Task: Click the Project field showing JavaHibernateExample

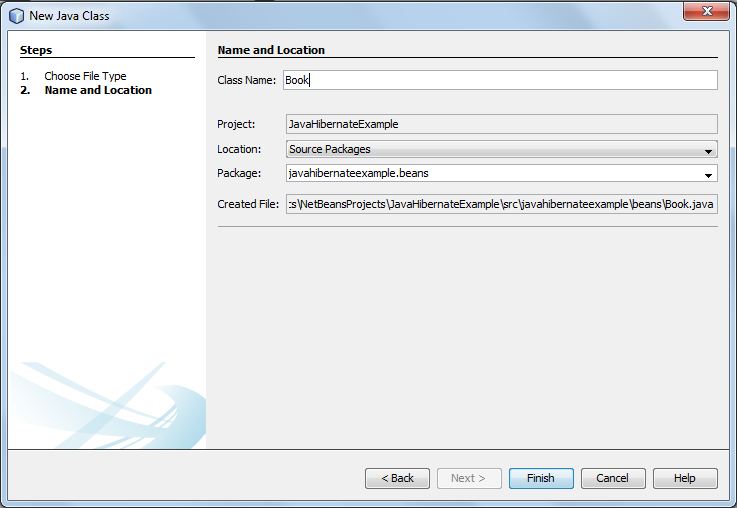Action: [502, 124]
